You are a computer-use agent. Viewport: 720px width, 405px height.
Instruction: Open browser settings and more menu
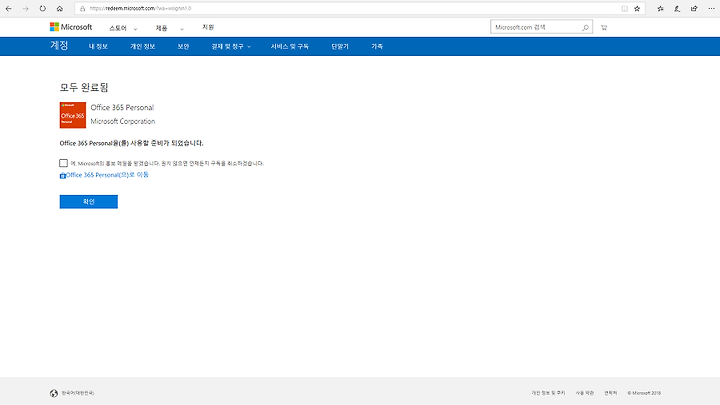coord(711,9)
